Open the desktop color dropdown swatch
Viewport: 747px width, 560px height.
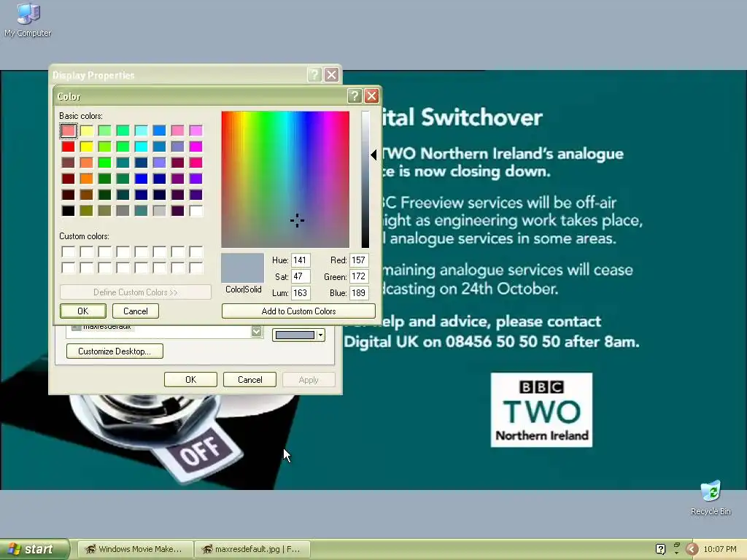tap(298, 335)
